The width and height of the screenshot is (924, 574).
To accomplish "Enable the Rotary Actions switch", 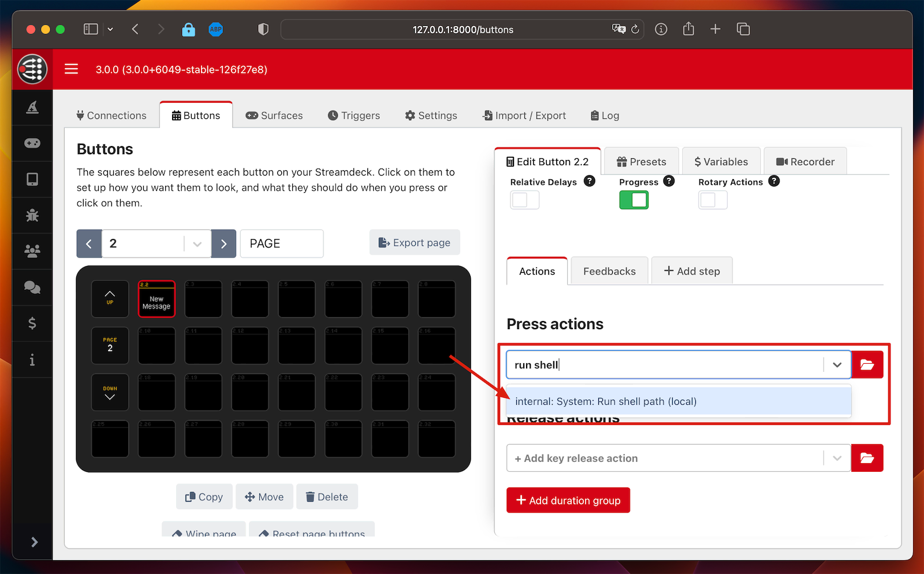I will 713,200.
